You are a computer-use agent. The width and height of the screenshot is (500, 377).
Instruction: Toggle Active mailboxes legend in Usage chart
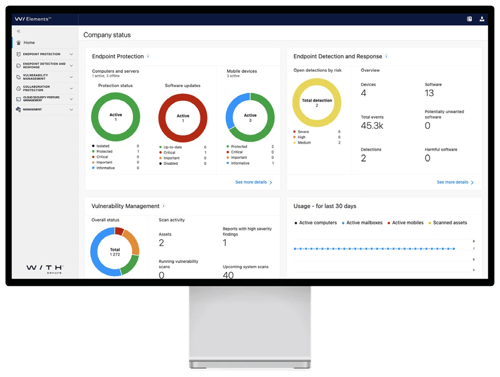[x=362, y=223]
